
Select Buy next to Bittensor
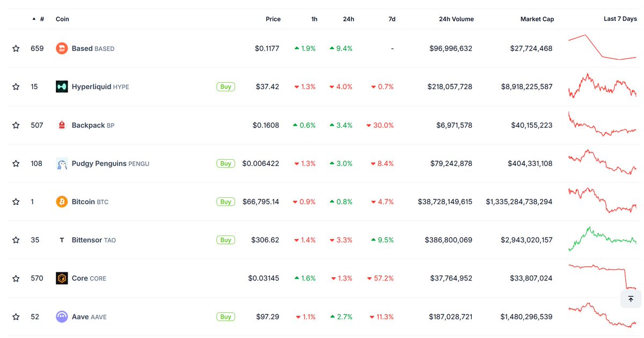point(226,240)
